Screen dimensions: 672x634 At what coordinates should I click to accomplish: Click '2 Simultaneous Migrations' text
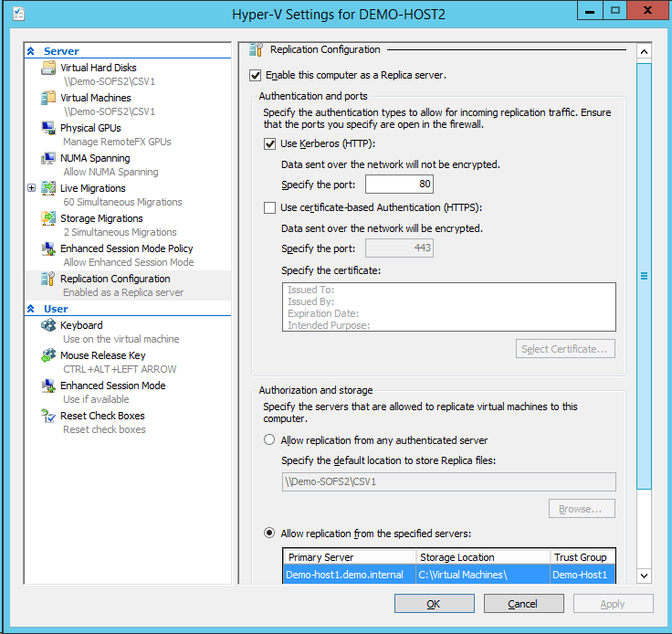click(x=120, y=232)
